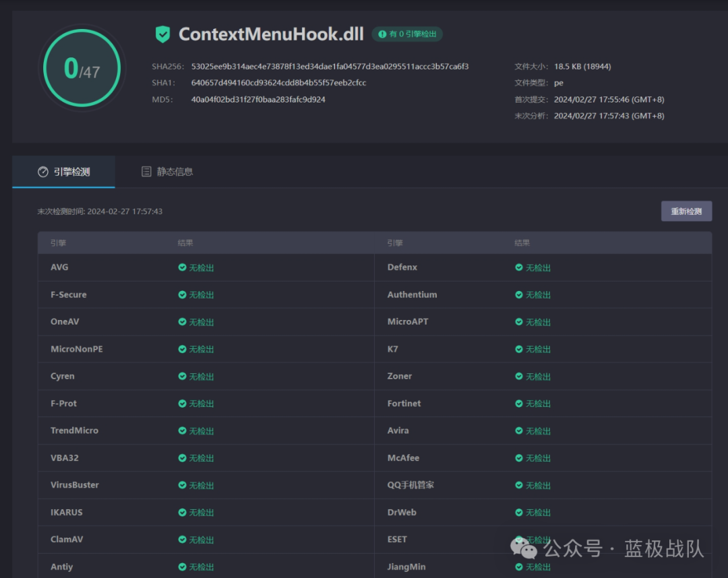Click the 有0引擎检出 badge

pos(407,34)
